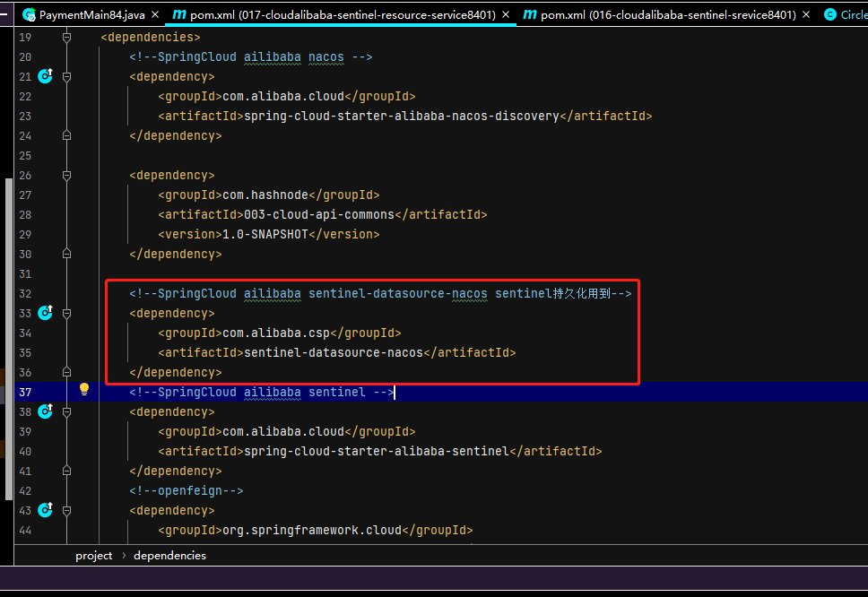This screenshot has height=597, width=868.
Task: Click the Maven icon on the 016 pom.xml tab
Action: click(x=528, y=14)
